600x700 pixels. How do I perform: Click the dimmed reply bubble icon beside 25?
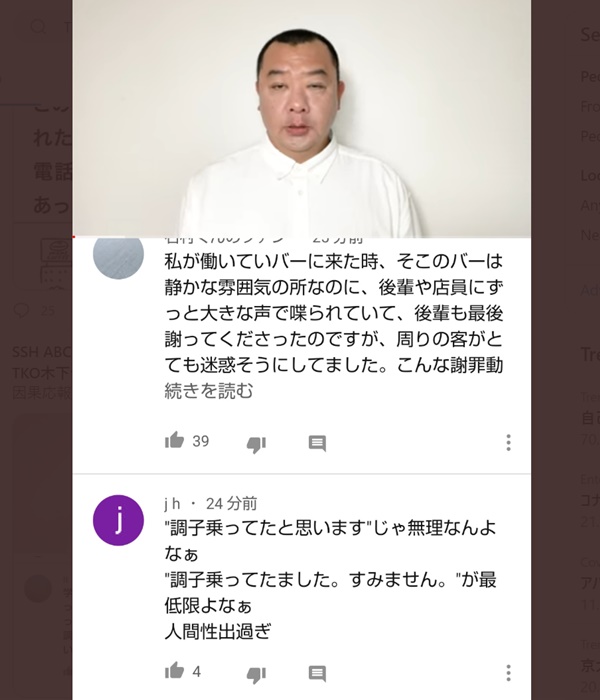(21, 310)
